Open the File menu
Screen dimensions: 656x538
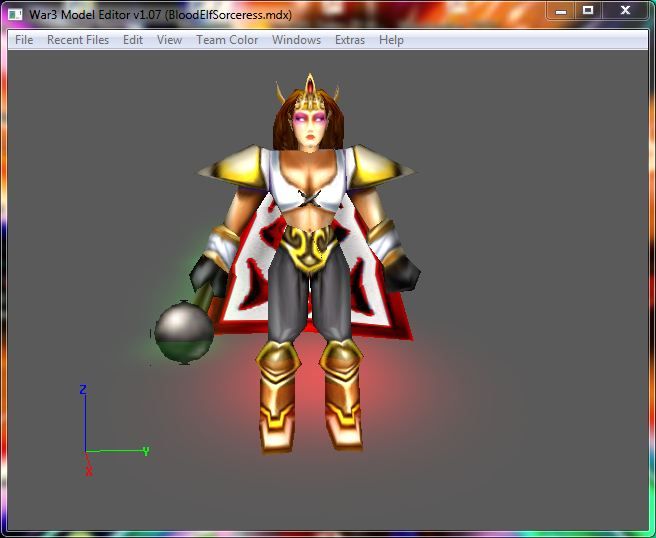pos(24,40)
